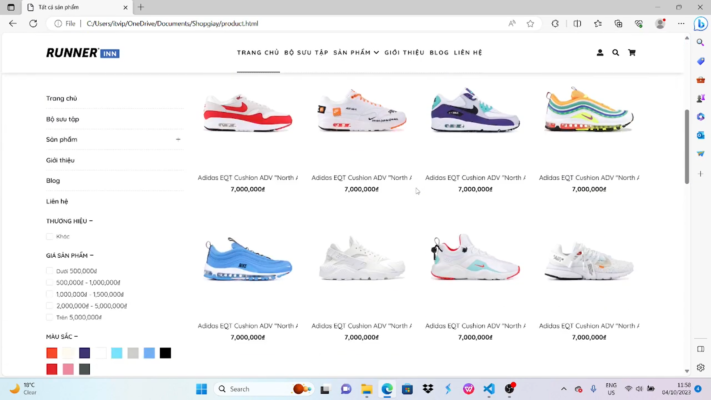
Task: Open Windows Start menu
Action: pos(201,389)
